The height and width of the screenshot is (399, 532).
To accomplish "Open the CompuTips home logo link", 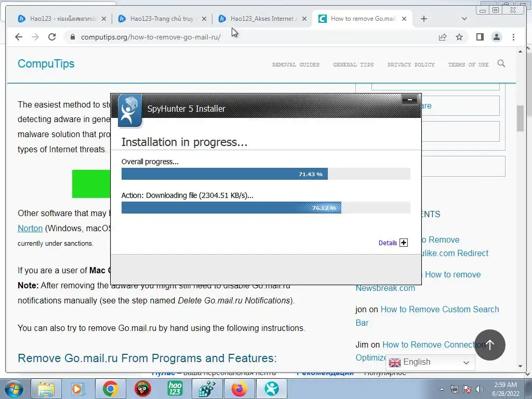I will click(x=46, y=64).
